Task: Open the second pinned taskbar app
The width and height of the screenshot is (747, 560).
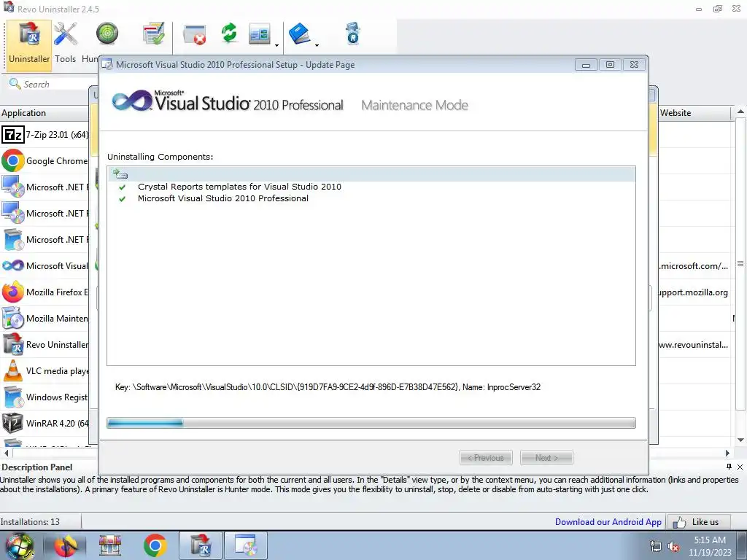Action: click(110, 545)
